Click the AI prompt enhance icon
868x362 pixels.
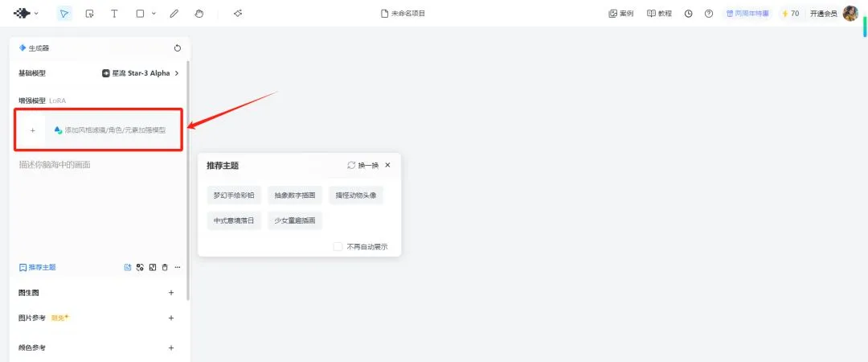coord(127,267)
